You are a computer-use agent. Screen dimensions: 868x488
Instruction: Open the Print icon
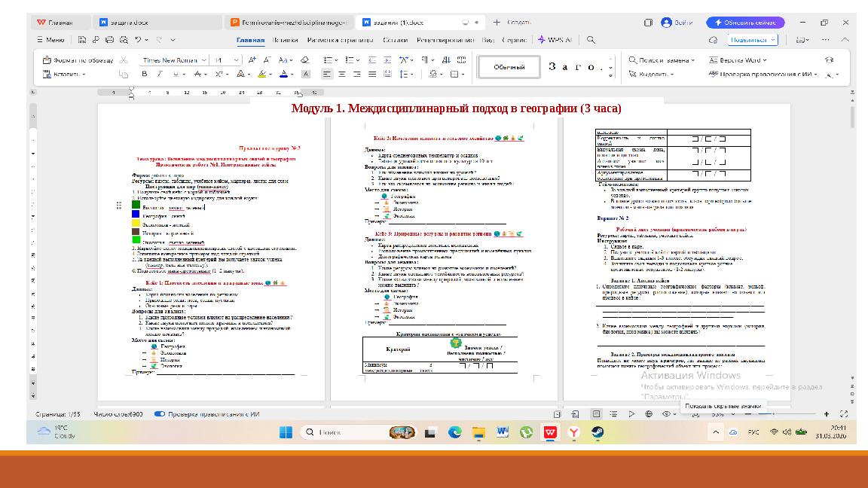(109, 38)
